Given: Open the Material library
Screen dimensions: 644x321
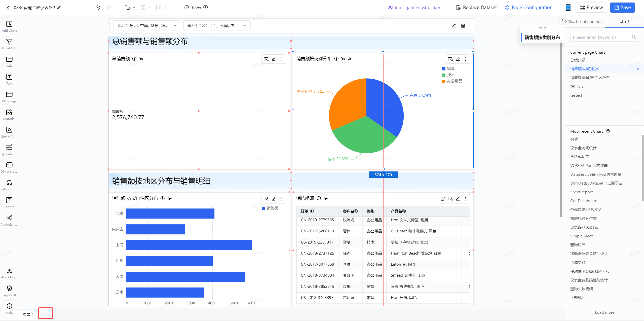Looking at the screenshot, I should [x=9, y=115].
